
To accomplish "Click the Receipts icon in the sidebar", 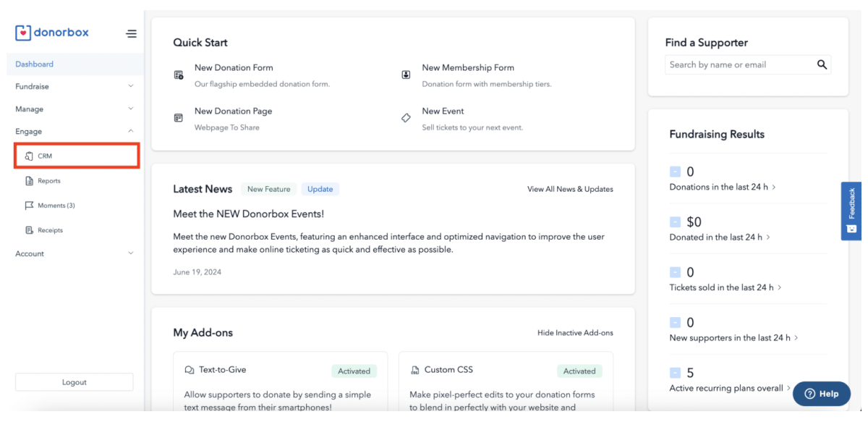I will (x=29, y=230).
